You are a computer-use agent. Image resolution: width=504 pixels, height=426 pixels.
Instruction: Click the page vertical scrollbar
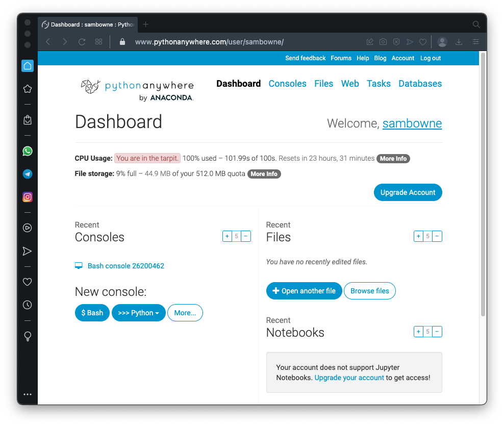pos(483,184)
